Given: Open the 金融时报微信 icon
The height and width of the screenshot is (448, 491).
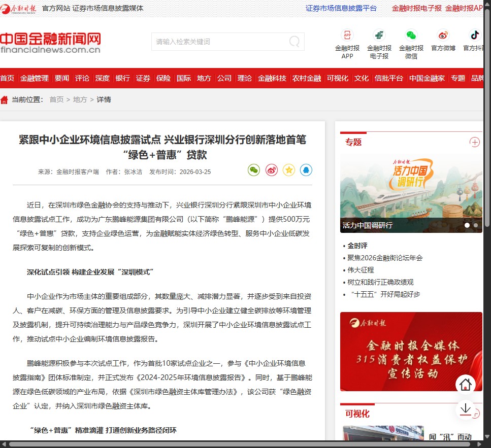Looking at the screenshot, I should pyautogui.click(x=411, y=35).
